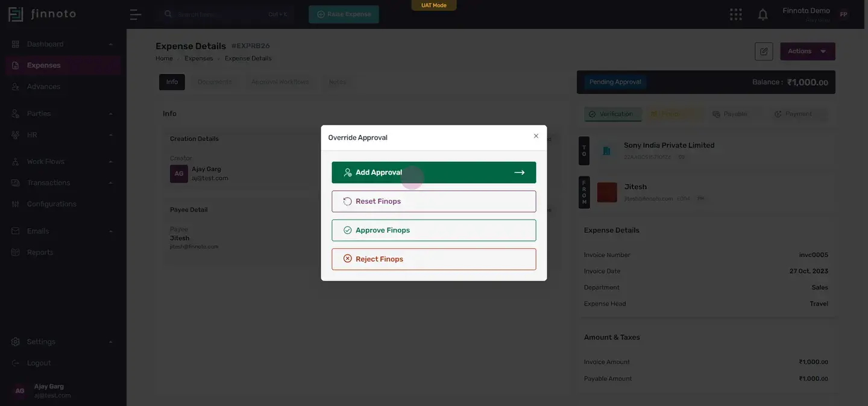This screenshot has height=406, width=868.
Task: Click the search input field
Action: (226, 14)
